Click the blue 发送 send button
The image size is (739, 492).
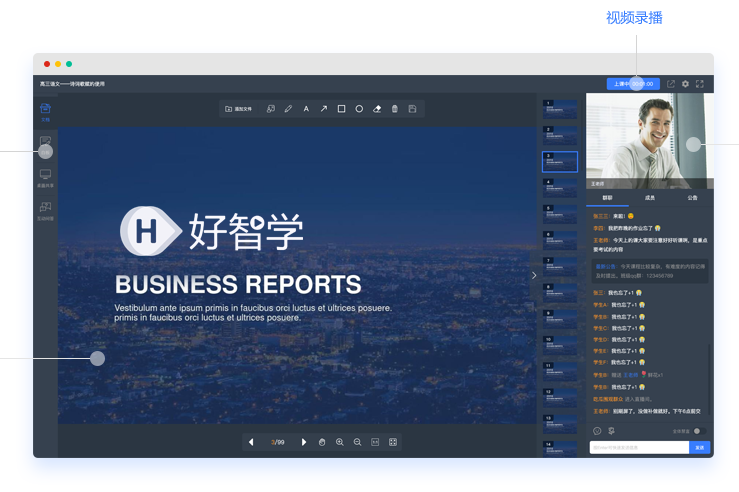699,447
